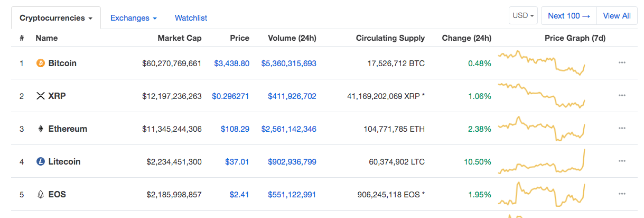The image size is (644, 218).
Task: Expand the Cryptocurrencies dropdown tab
Action: click(x=56, y=18)
